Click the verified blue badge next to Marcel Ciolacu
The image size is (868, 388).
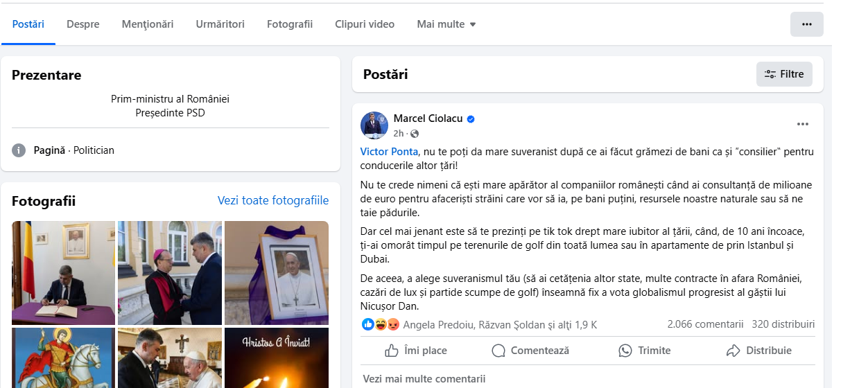click(471, 119)
